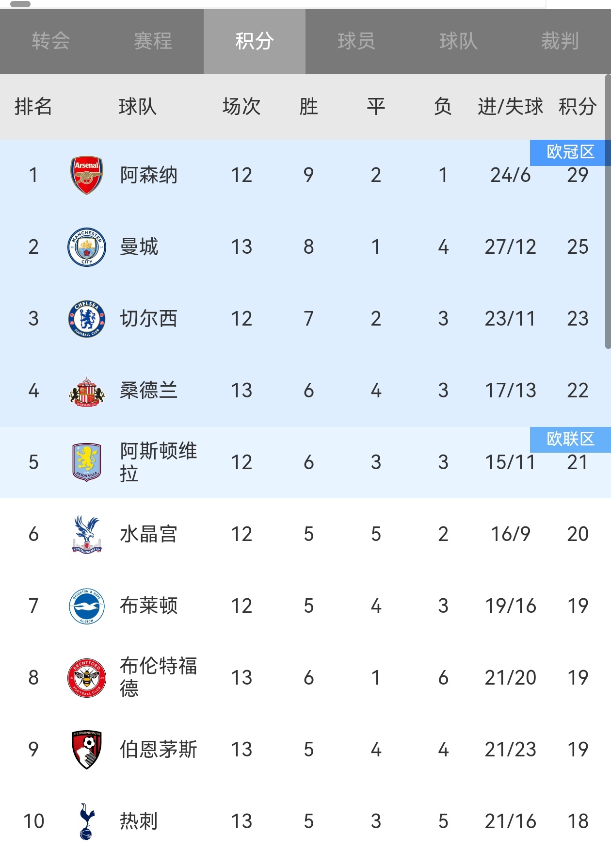Select the 球员 tab
This screenshot has height=868, width=611.
click(x=356, y=41)
